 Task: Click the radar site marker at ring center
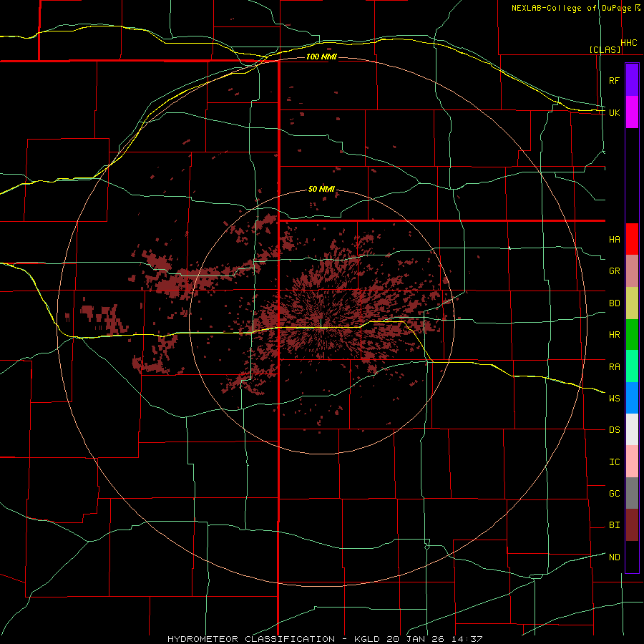point(321,323)
